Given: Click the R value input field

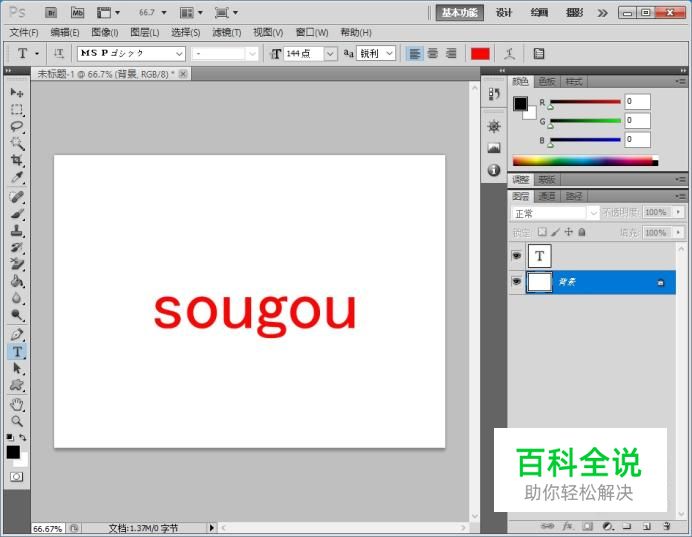Looking at the screenshot, I should tap(637, 101).
